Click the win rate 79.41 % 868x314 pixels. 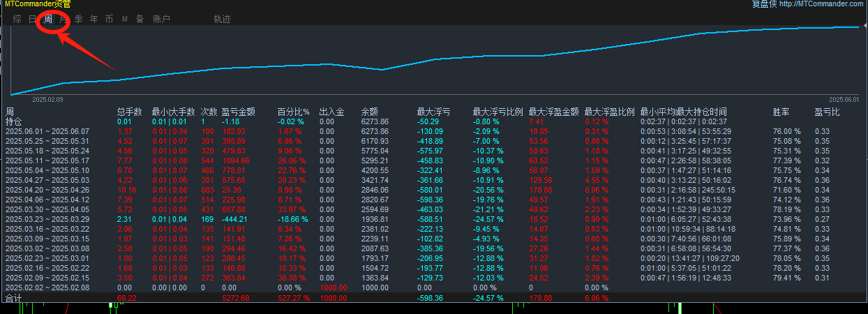[x=787, y=278]
